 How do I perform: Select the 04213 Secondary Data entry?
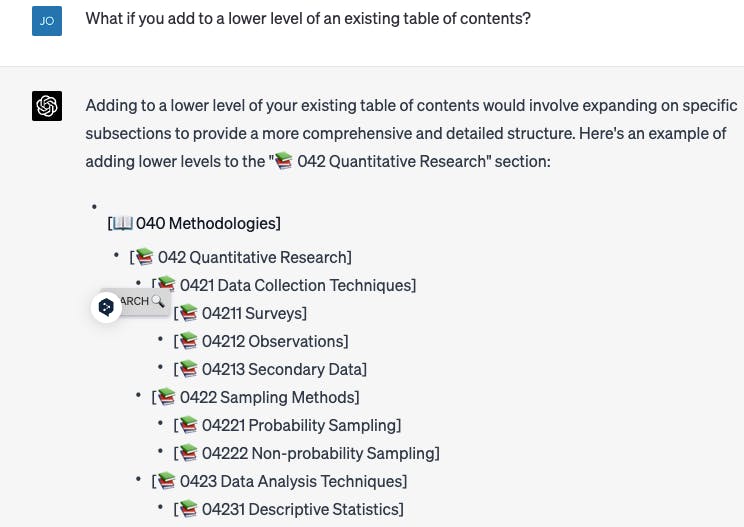(270, 369)
